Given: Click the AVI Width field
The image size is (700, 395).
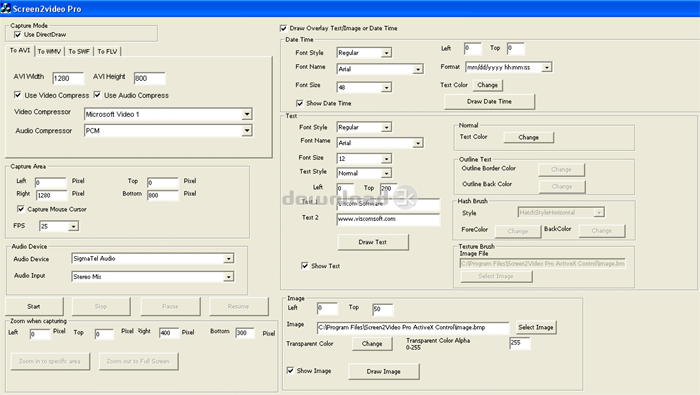Looking at the screenshot, I should (68, 78).
